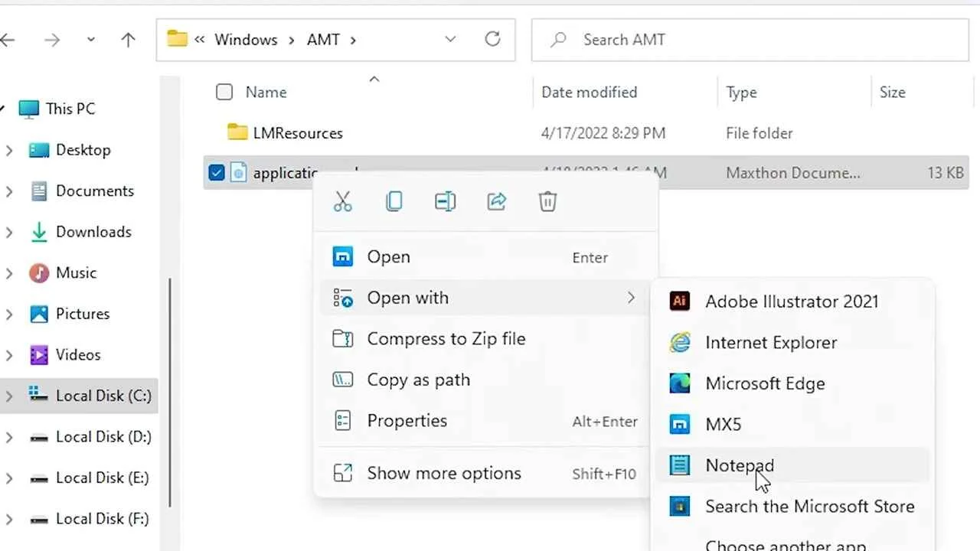The image size is (980, 551).
Task: Click the '13 KB' size cell
Action: (x=946, y=173)
